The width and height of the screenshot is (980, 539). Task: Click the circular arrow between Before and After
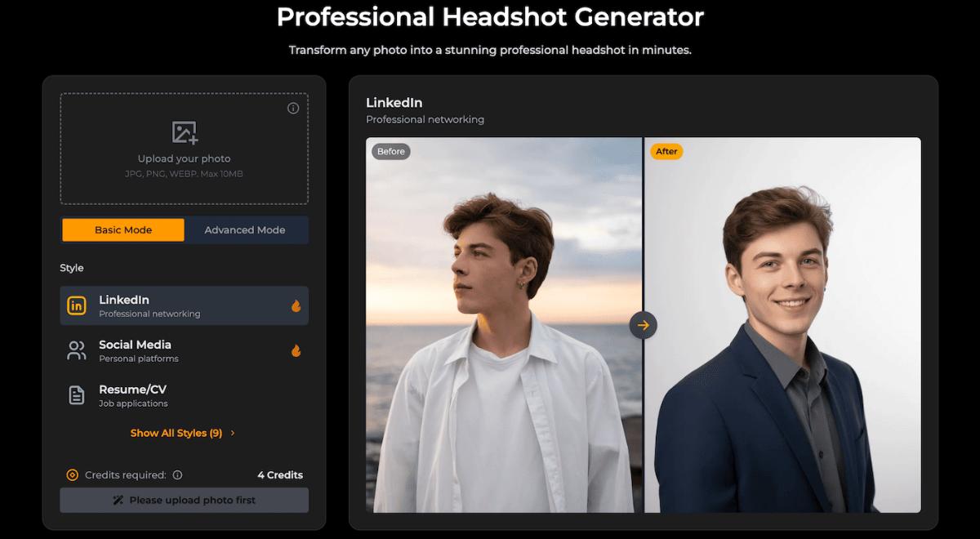coord(644,325)
